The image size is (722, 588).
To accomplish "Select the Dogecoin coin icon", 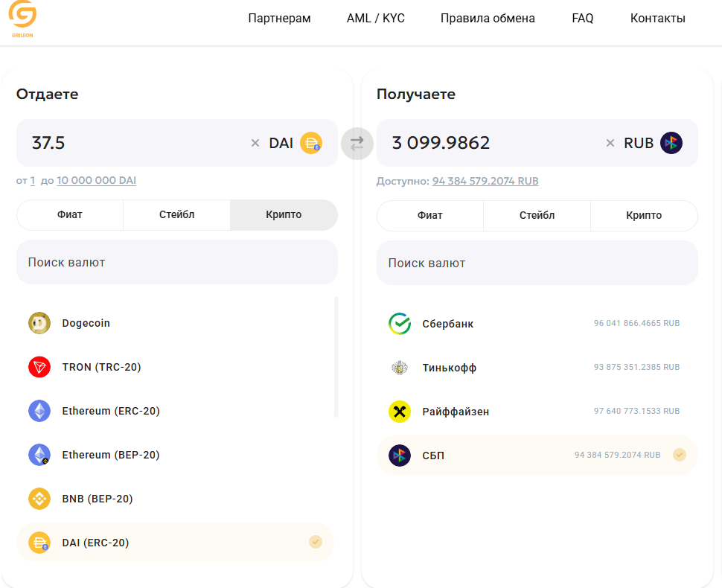I will 39,323.
